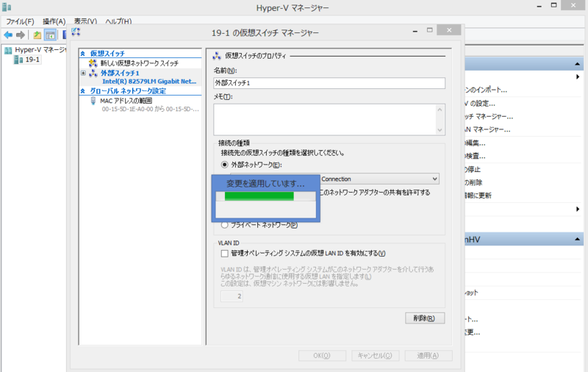Open the 操作(A) menu
The width and height of the screenshot is (588, 372).
(54, 21)
